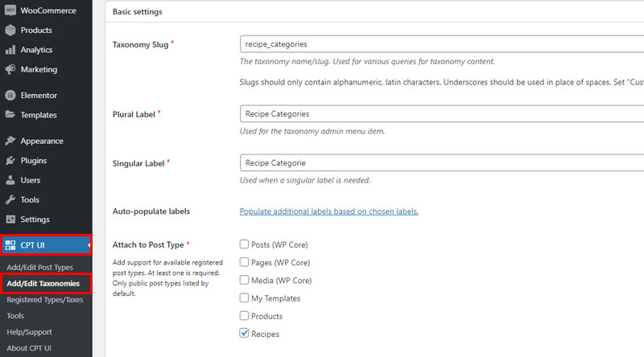This screenshot has width=644, height=357.
Task: Click the Tools wrench icon
Action: [x=10, y=200]
